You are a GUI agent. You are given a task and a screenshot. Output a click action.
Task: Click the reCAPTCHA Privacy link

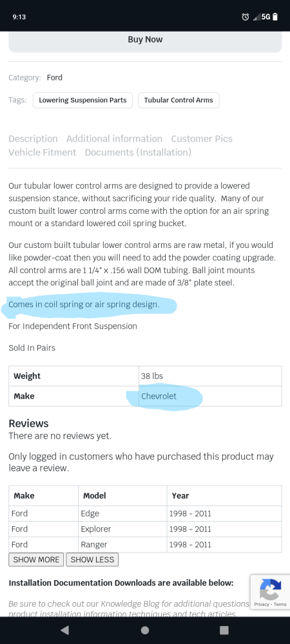(261, 604)
